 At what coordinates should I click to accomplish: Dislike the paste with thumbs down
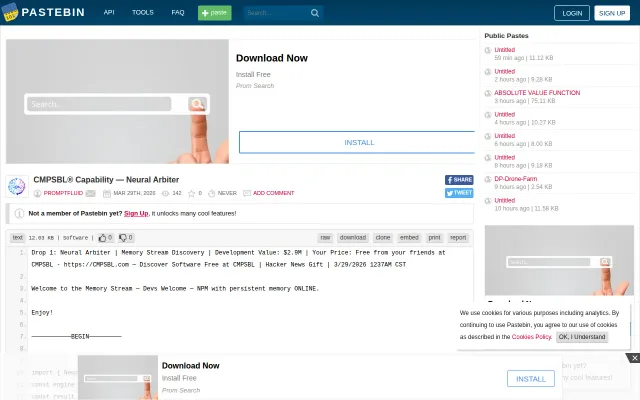(x=126, y=238)
